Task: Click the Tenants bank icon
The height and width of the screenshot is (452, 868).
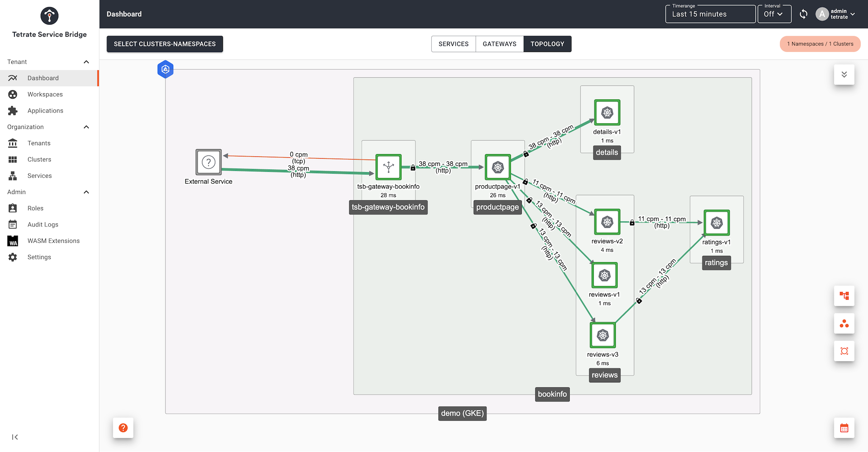Action: [13, 143]
